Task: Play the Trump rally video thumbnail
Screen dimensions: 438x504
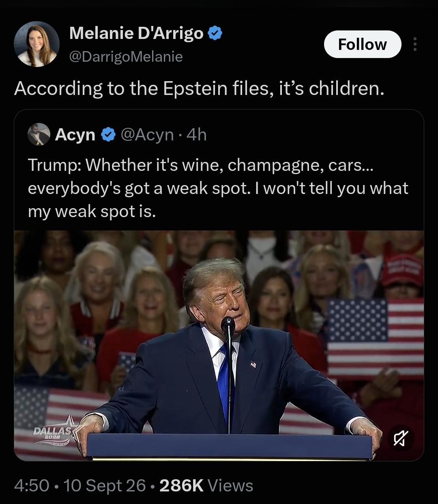Action: click(x=219, y=346)
